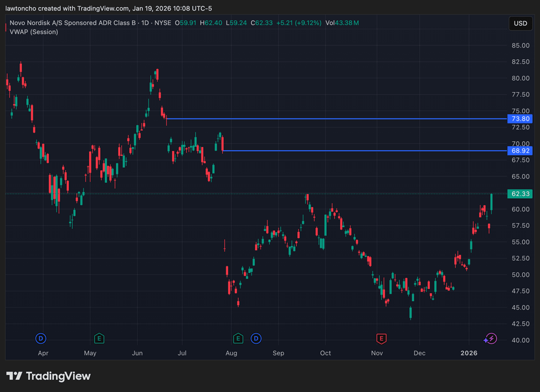Click the May label on time axis

(90, 353)
